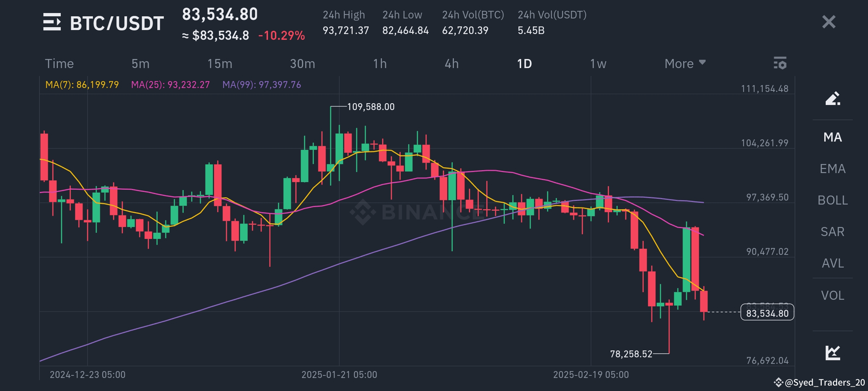
Task: Close the fullscreen chart view
Action: coord(829,22)
